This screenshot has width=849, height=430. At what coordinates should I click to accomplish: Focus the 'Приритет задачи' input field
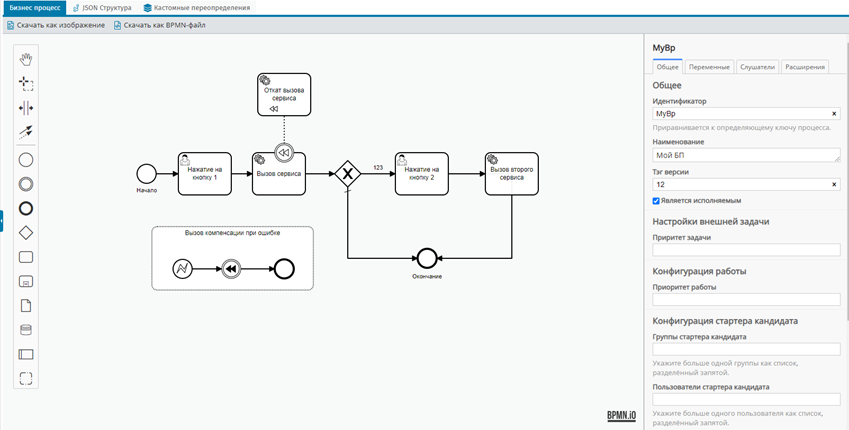746,250
